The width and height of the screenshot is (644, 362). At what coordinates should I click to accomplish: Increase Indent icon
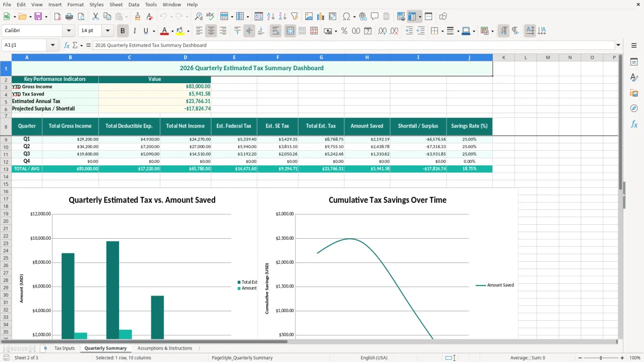point(409,31)
